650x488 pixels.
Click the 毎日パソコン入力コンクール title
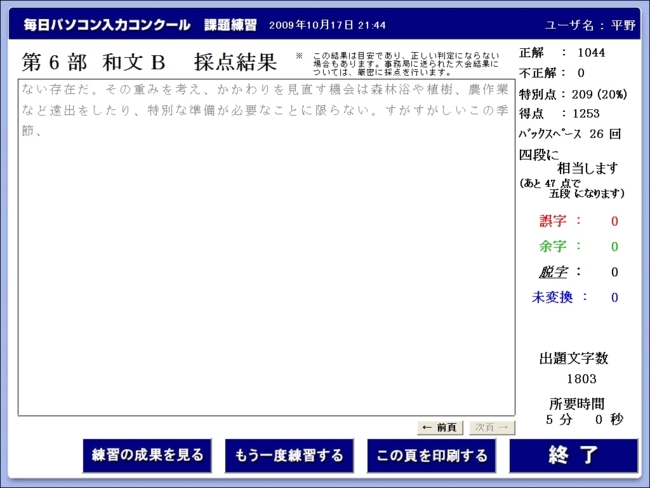(x=107, y=25)
